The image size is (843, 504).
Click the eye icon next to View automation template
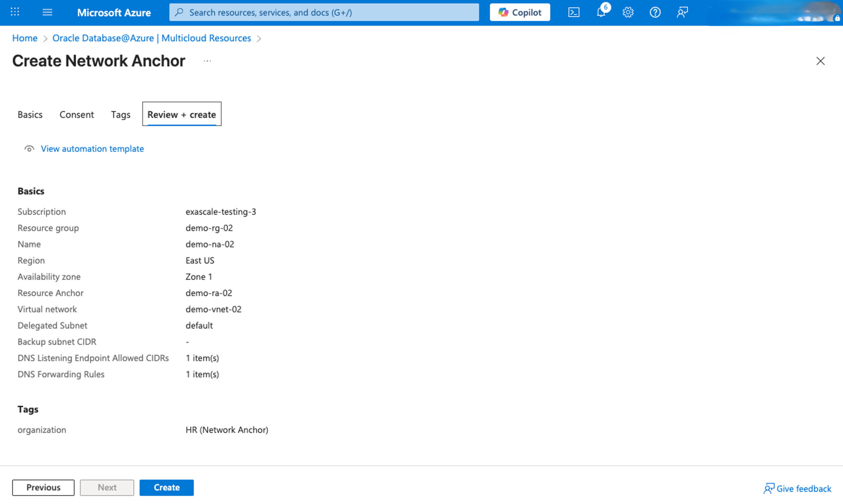click(29, 149)
